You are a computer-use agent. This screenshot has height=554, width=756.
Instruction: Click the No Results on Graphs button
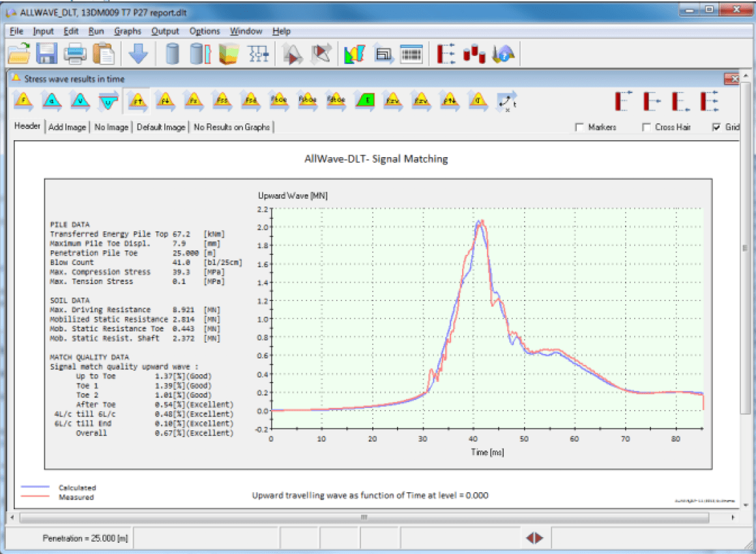231,127
